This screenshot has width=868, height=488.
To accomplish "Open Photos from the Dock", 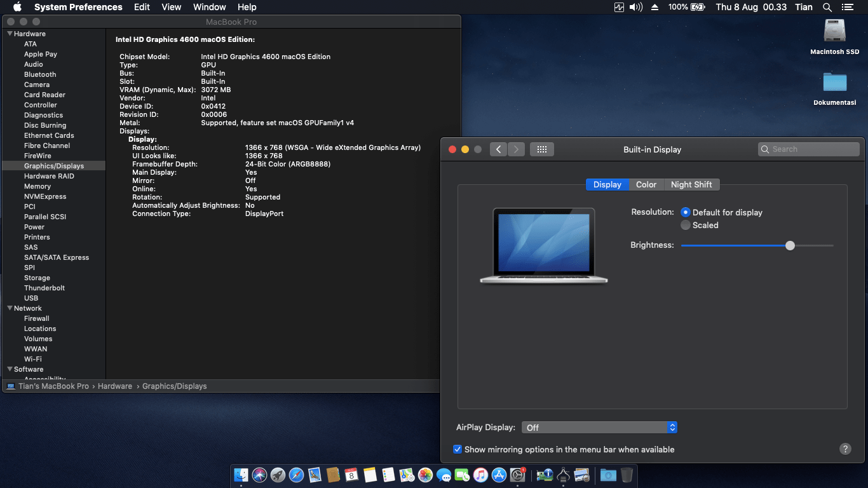I will pos(425,475).
